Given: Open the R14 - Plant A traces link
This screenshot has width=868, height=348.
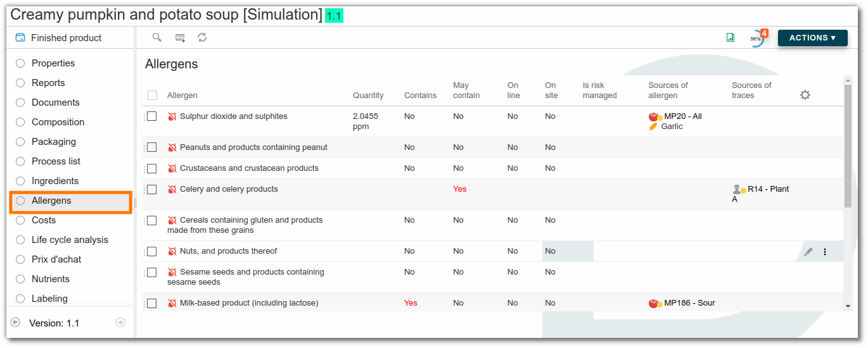Looking at the screenshot, I should pos(767,189).
